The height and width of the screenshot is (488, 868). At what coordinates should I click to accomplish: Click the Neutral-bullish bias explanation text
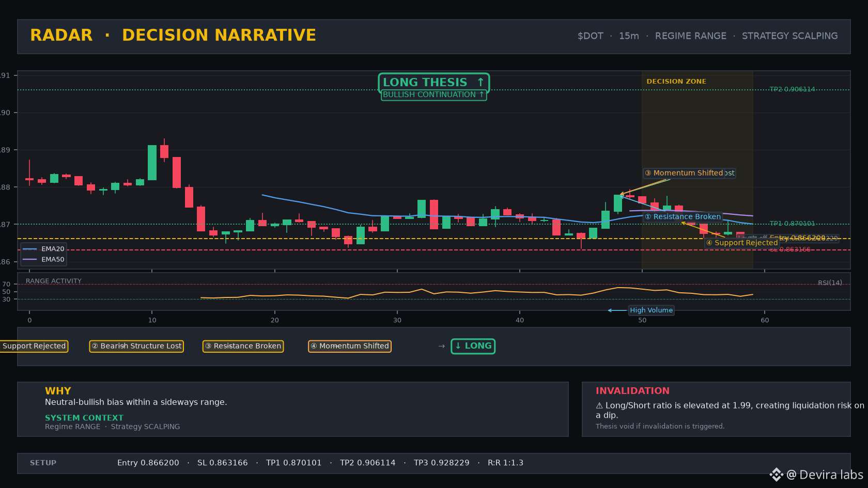pos(136,402)
